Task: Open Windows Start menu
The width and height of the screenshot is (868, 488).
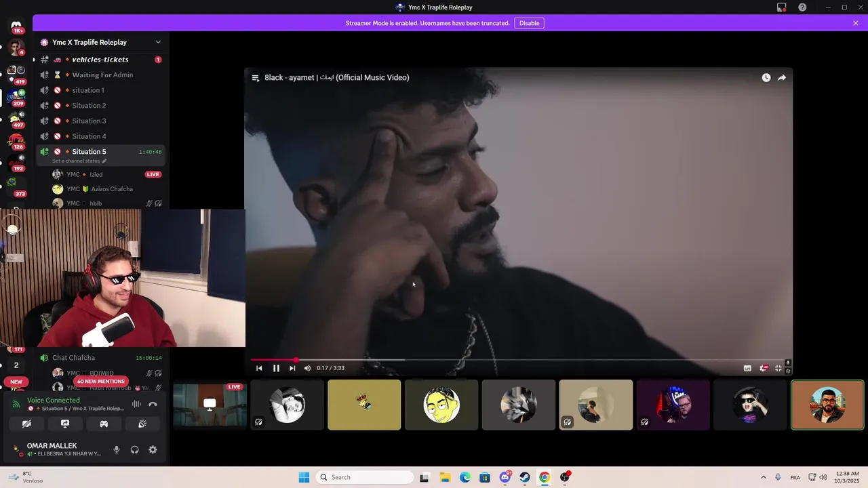Action: pyautogui.click(x=304, y=477)
